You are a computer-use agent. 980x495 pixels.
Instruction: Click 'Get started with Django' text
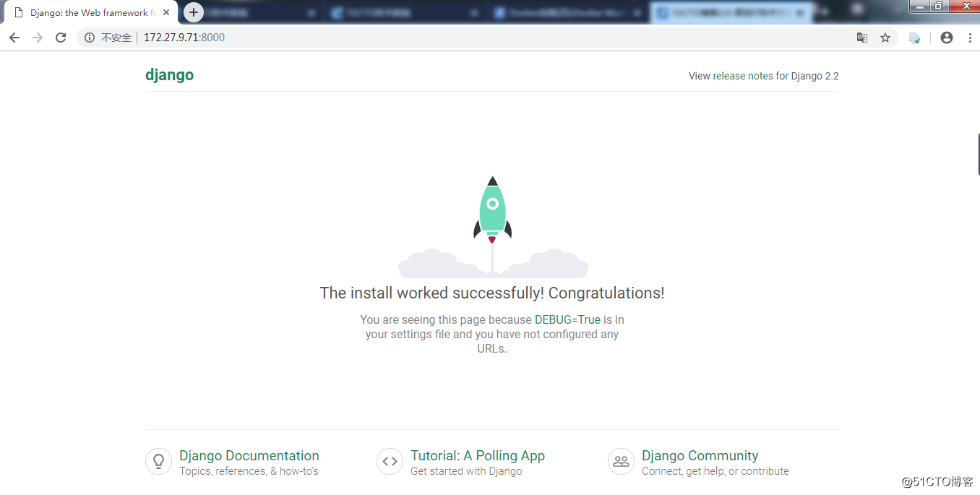(x=466, y=471)
